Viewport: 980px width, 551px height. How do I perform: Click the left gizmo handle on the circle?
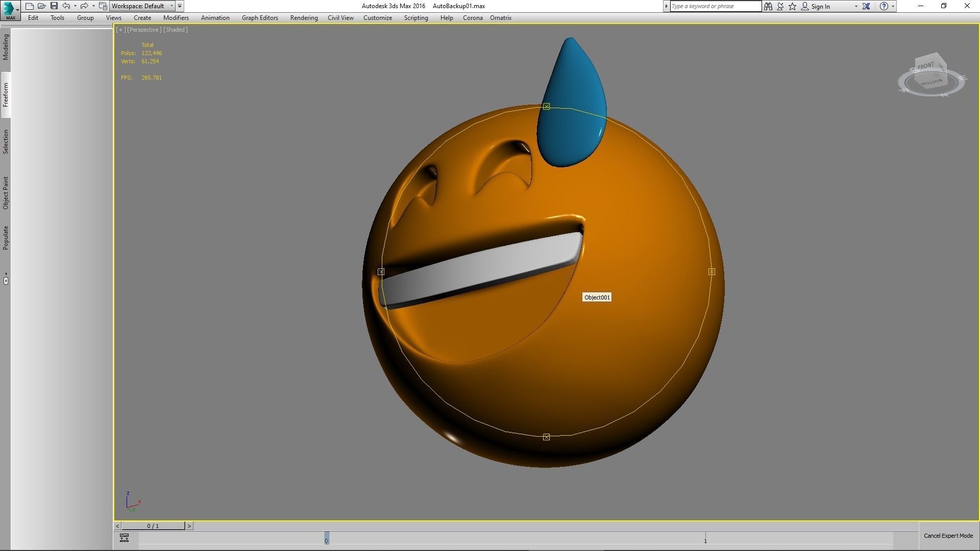tap(381, 272)
